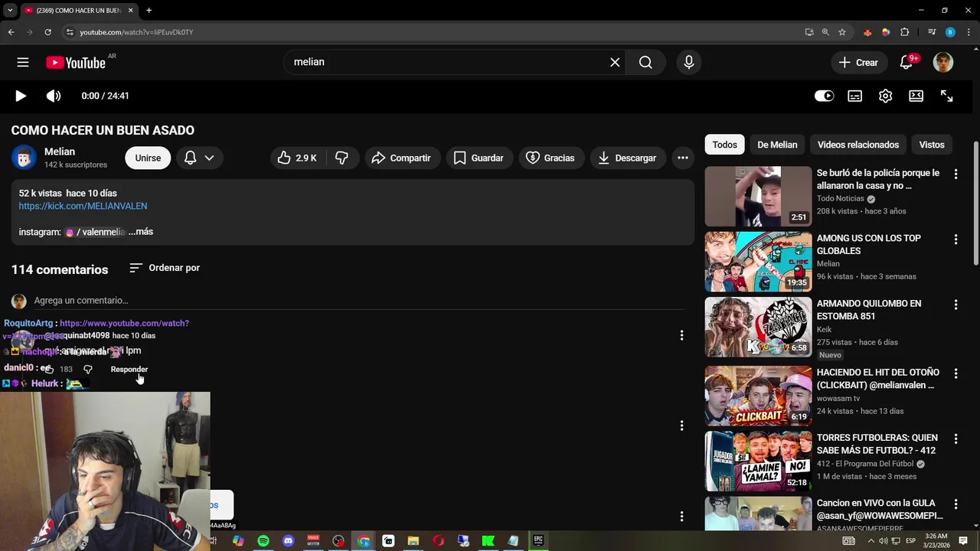Open Epic Games Launcher from the taskbar
The image size is (980, 551).
538,540
